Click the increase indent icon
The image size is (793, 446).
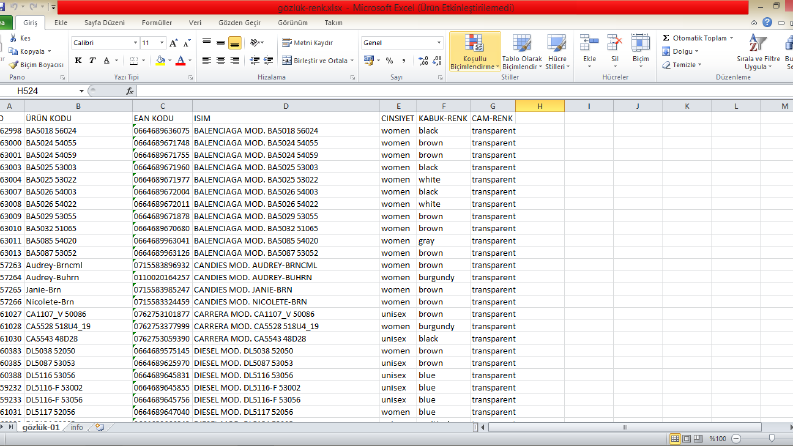point(268,61)
